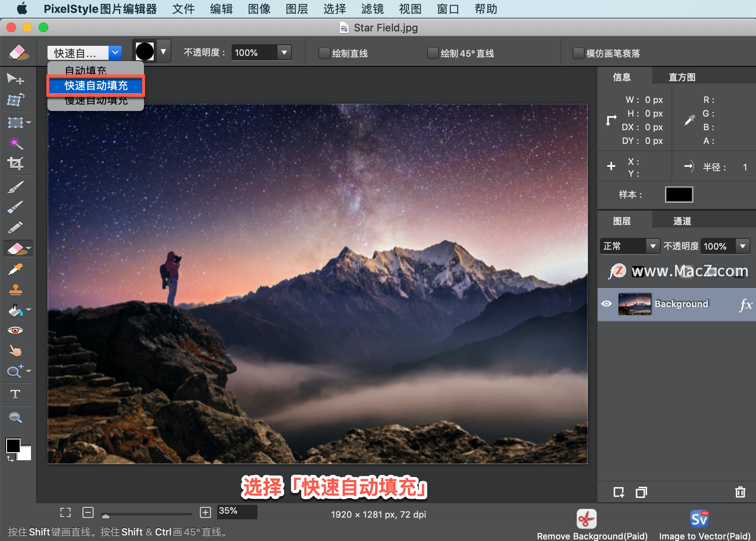Zoom out with the minus button

point(88,512)
